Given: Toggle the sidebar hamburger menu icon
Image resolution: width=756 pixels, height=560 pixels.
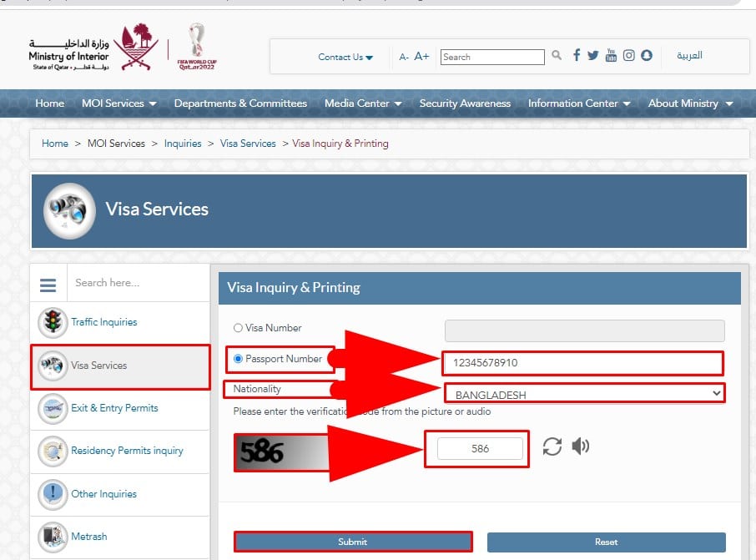Looking at the screenshot, I should (48, 285).
